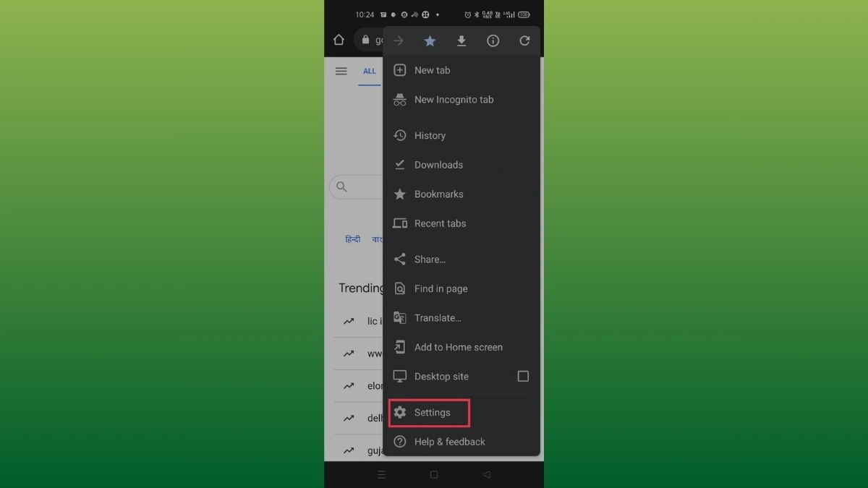Screen dimensions: 868x488
Task: Tap the padlock icon in the address bar
Action: [366, 40]
